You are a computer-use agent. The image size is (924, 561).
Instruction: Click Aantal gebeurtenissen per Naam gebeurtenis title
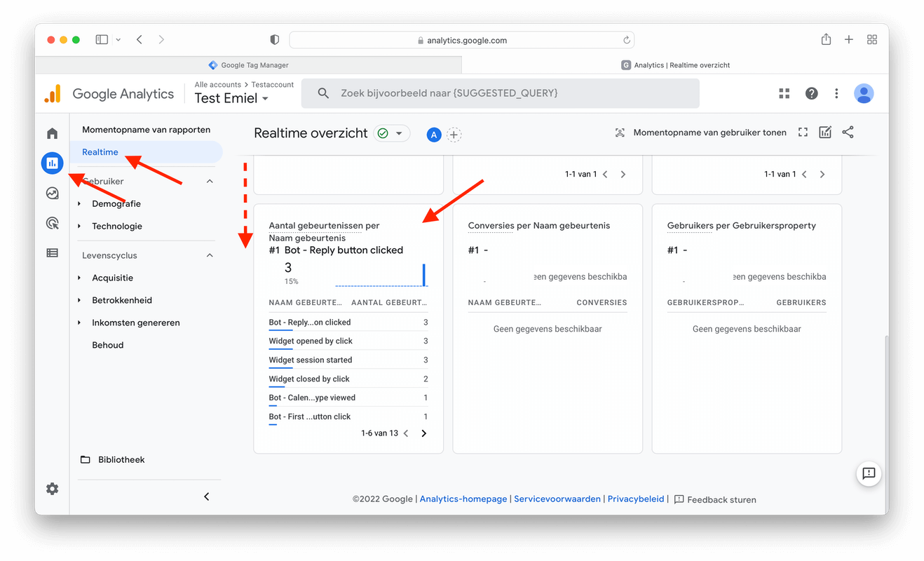[324, 231]
